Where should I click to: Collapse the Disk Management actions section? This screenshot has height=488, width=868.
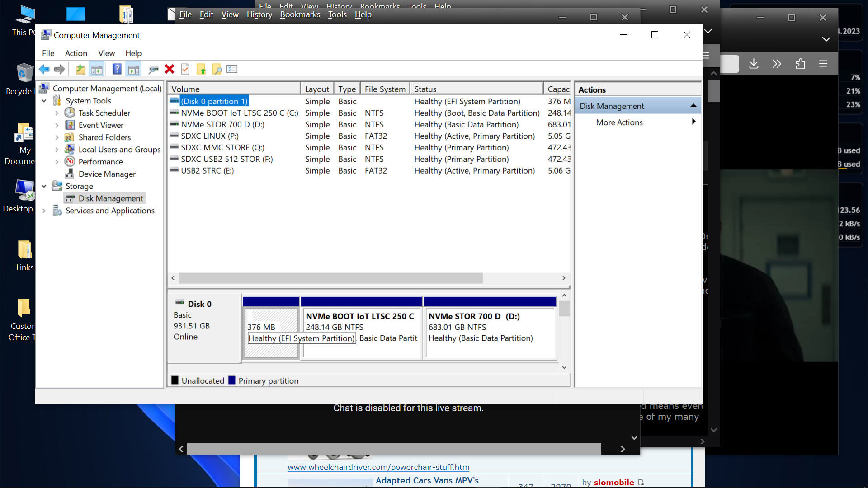tap(693, 106)
